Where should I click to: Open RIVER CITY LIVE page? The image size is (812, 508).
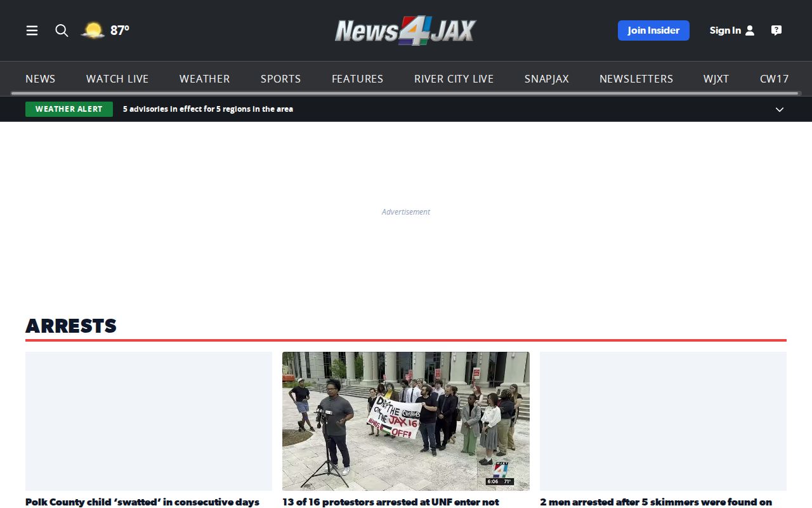click(x=454, y=79)
